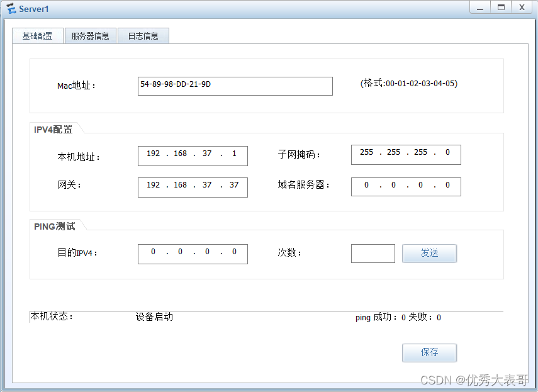
Task: Open the 日志信息 tab
Action: tap(143, 36)
